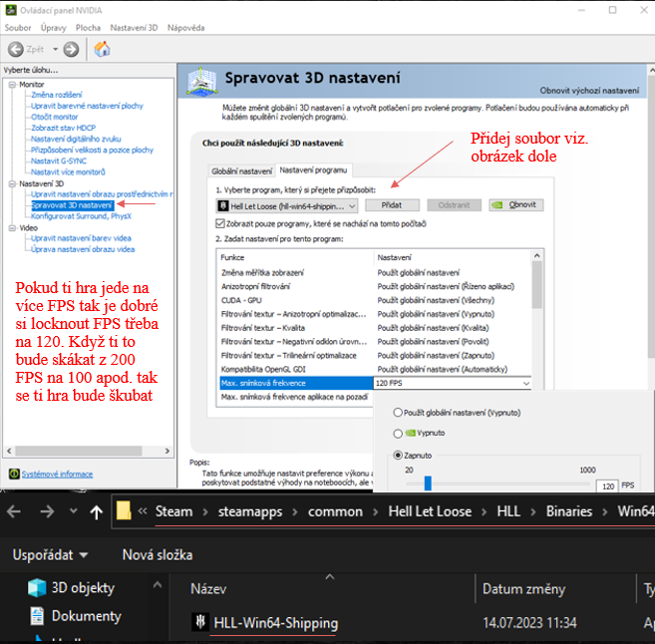Open the Úpravy menu
Viewport: 655px width, 644px height.
click(x=54, y=28)
